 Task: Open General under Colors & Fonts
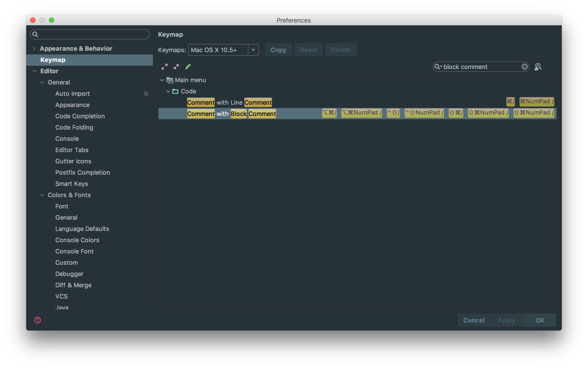66,218
